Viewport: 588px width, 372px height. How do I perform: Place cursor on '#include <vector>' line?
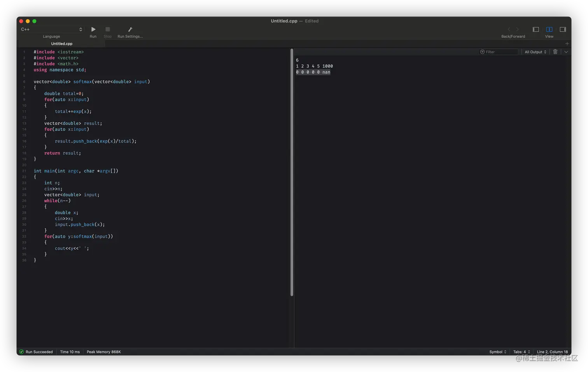[56, 58]
